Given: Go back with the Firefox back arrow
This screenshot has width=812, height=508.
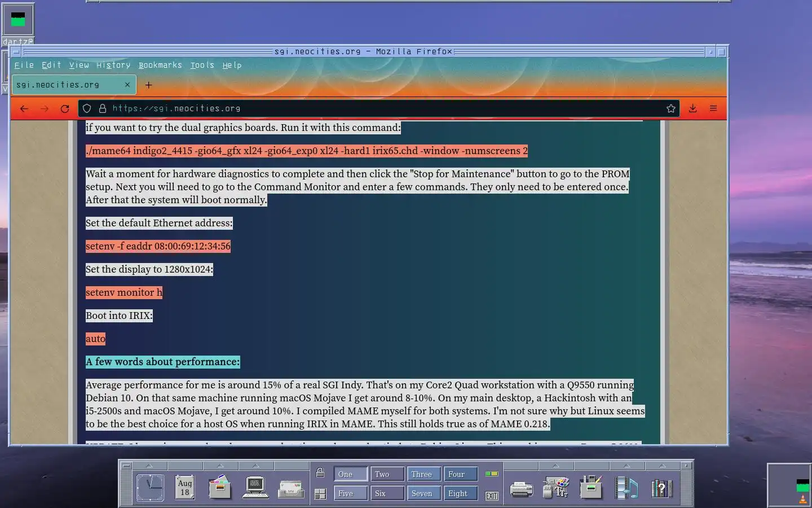Looking at the screenshot, I should pyautogui.click(x=24, y=108).
